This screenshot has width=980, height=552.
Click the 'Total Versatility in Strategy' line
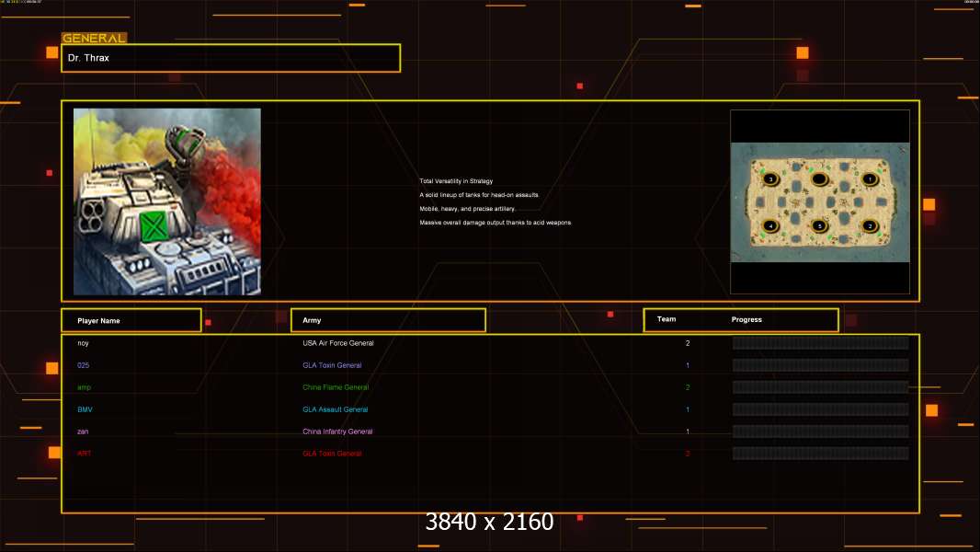click(456, 180)
